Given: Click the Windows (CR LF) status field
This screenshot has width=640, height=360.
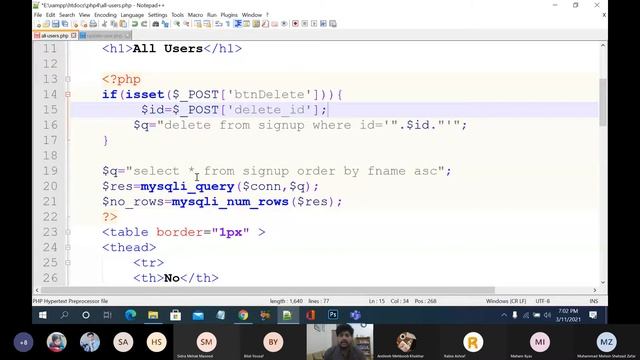Looking at the screenshot, I should (506, 301).
